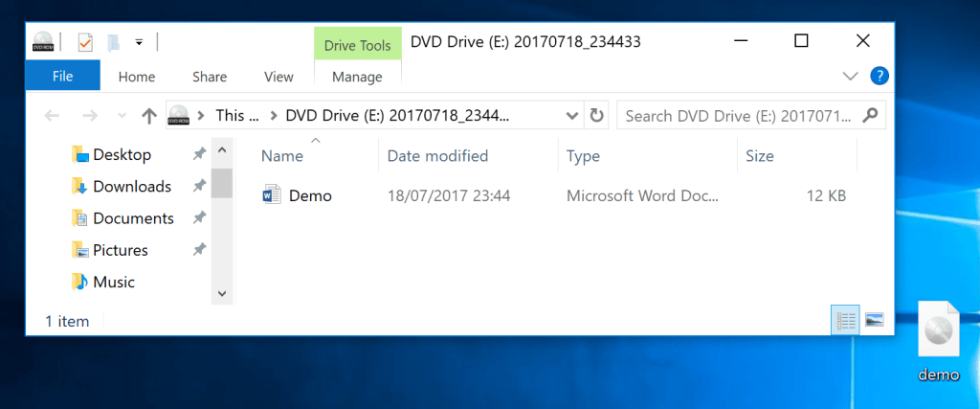
Task: Click the Demo Word document icon
Action: click(x=271, y=195)
